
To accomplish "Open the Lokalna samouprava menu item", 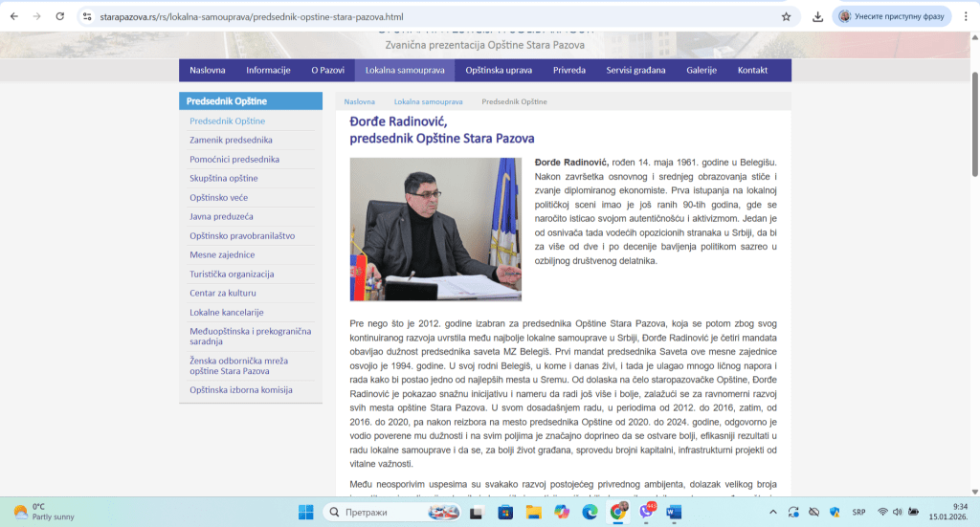I will pos(405,70).
